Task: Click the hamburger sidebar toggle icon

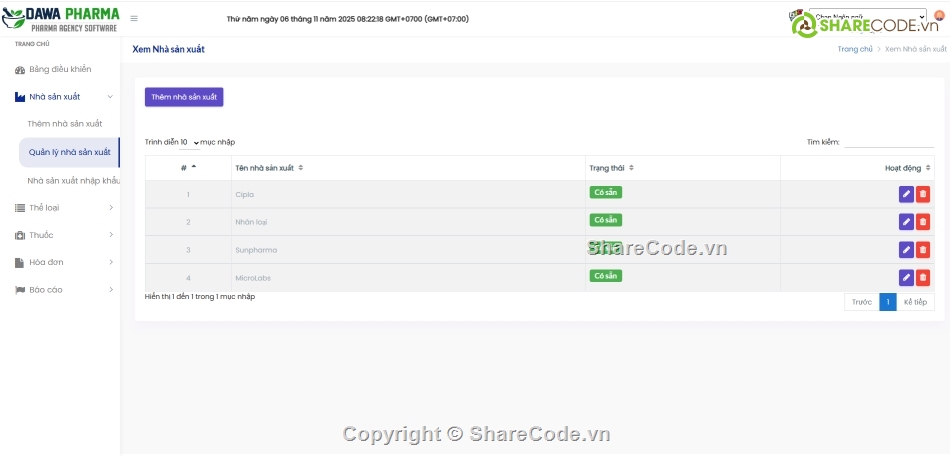Action: 134,19
